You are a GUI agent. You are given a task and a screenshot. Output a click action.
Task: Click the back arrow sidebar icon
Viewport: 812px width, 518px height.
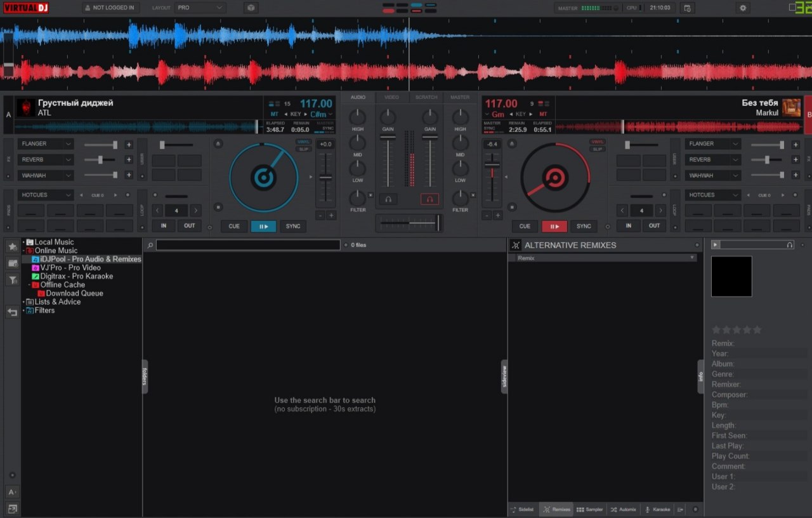(13, 312)
